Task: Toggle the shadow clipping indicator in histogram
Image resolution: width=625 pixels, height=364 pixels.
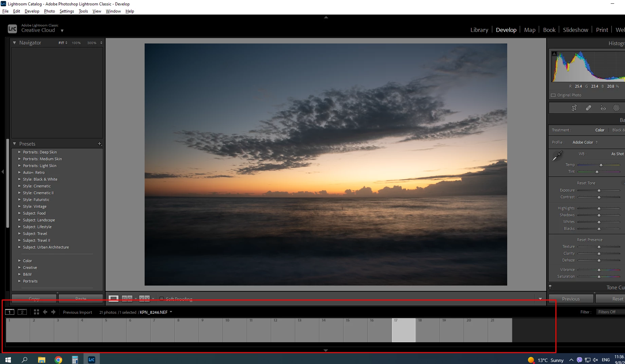Action: [554, 54]
